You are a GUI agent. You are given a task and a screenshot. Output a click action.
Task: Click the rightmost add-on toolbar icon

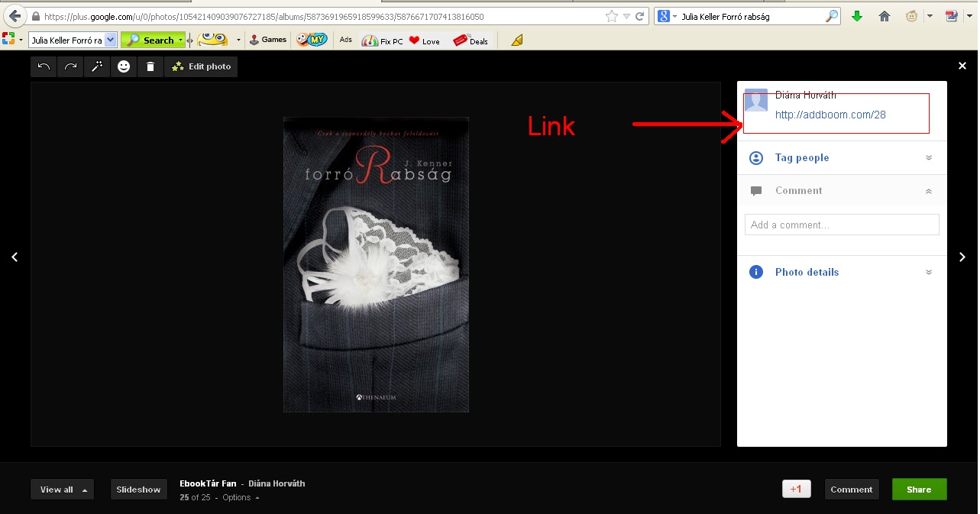click(952, 16)
